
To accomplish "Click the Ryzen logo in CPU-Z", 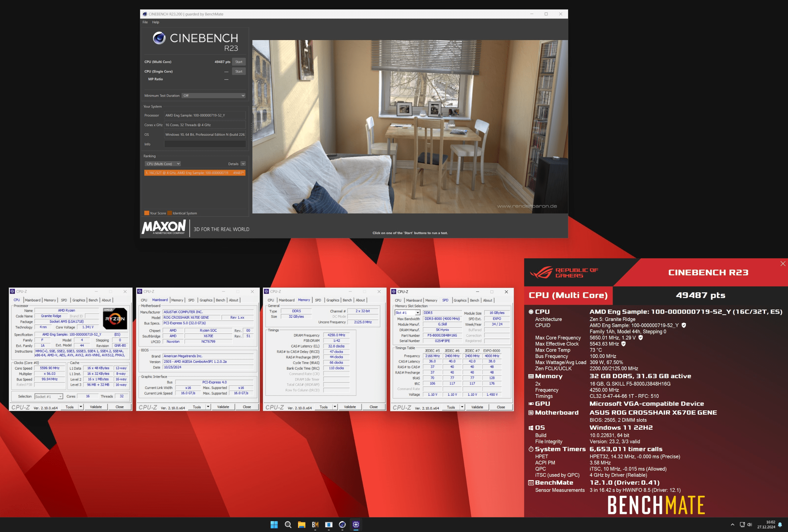I will 115,319.
